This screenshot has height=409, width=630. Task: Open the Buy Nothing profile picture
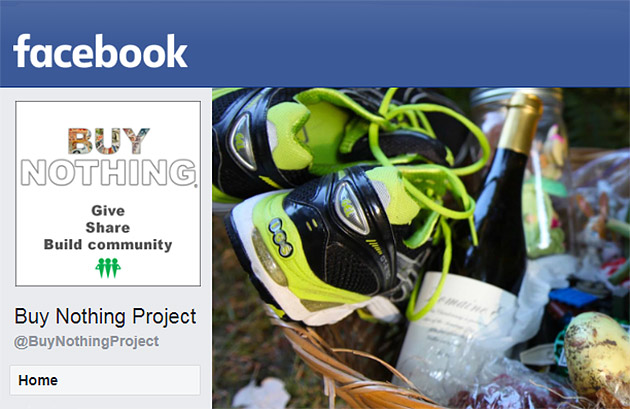(x=108, y=193)
